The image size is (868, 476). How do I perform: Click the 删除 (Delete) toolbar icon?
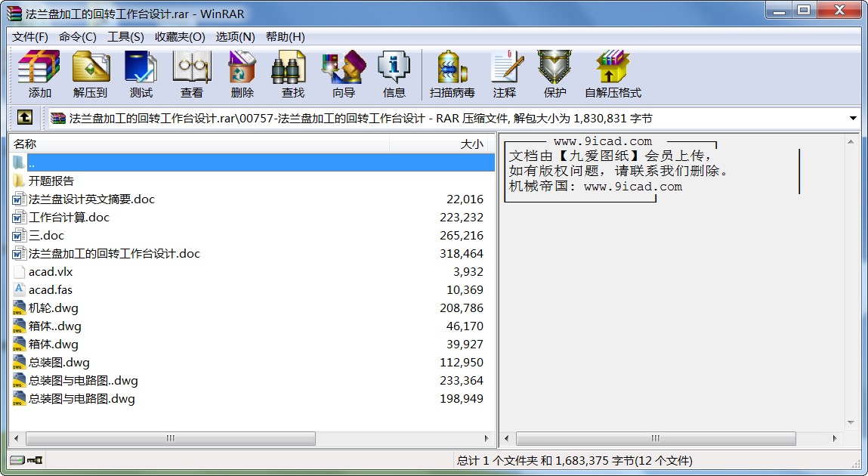242,74
